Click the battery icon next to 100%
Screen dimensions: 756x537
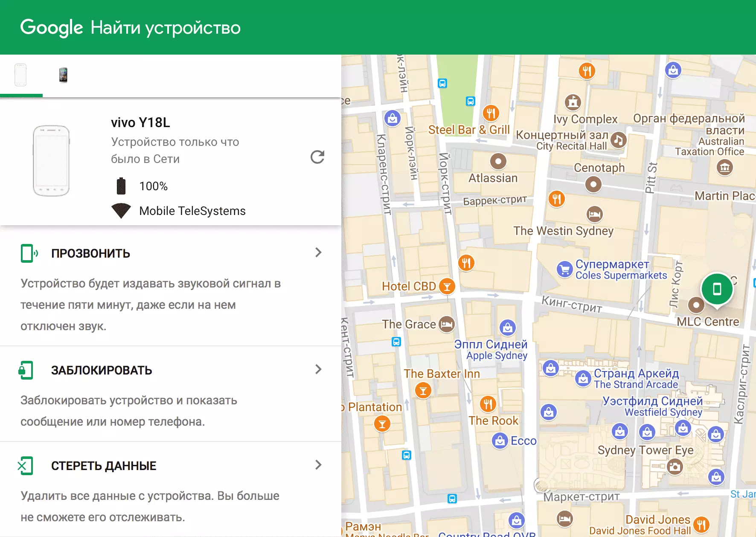[x=121, y=186]
